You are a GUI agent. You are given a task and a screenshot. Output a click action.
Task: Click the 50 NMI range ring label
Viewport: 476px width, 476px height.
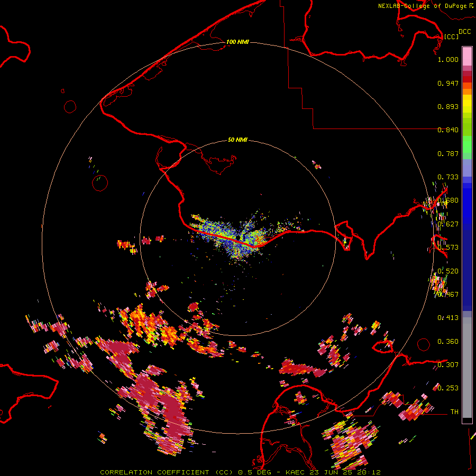pos(237,140)
